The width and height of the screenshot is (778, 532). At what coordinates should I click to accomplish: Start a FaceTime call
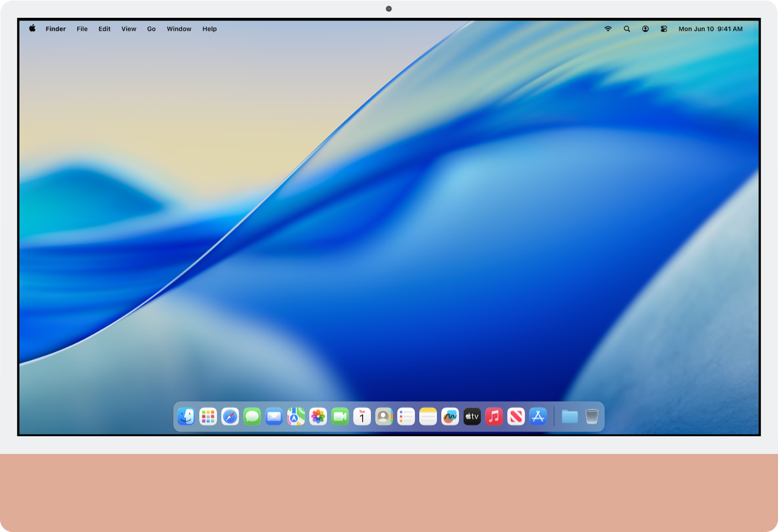pyautogui.click(x=340, y=416)
